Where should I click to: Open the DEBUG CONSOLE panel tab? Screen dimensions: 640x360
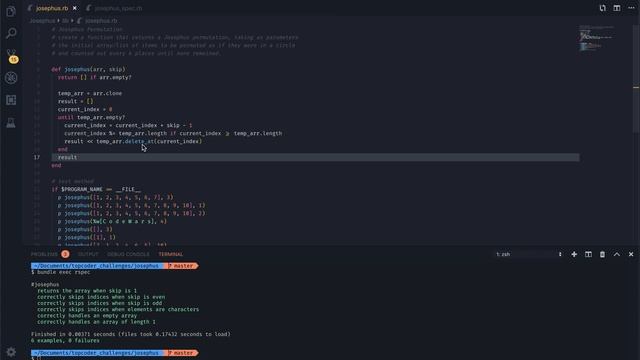click(x=128, y=254)
